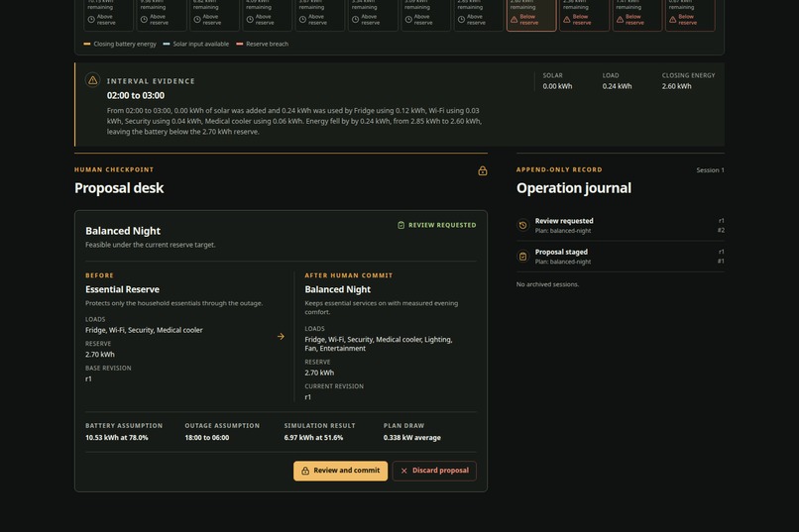
Task: Click the Human Checkpoint label
Action: [x=114, y=169]
